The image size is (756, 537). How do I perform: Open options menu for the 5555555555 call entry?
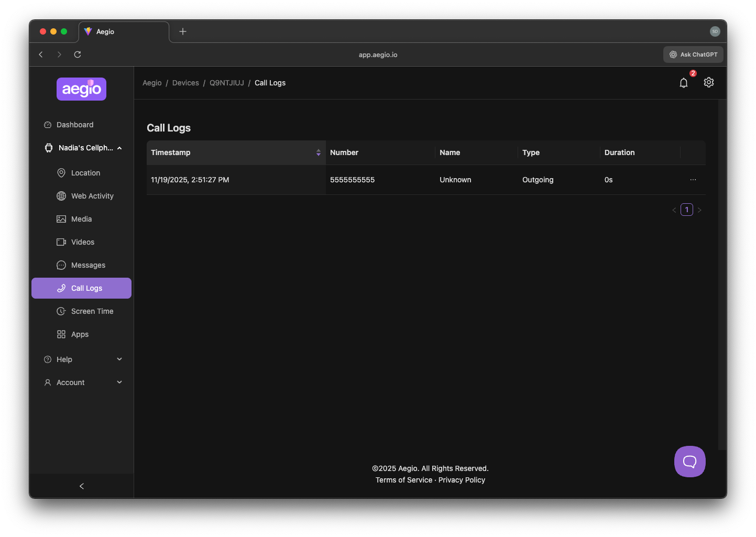coord(693,180)
